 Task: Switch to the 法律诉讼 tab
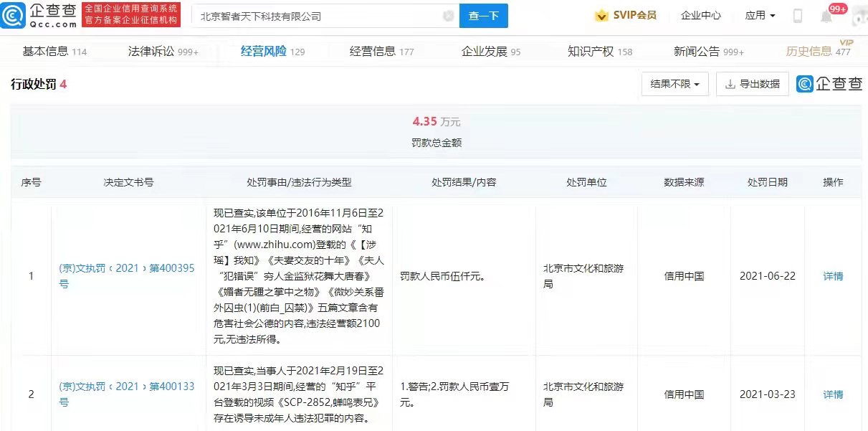163,51
